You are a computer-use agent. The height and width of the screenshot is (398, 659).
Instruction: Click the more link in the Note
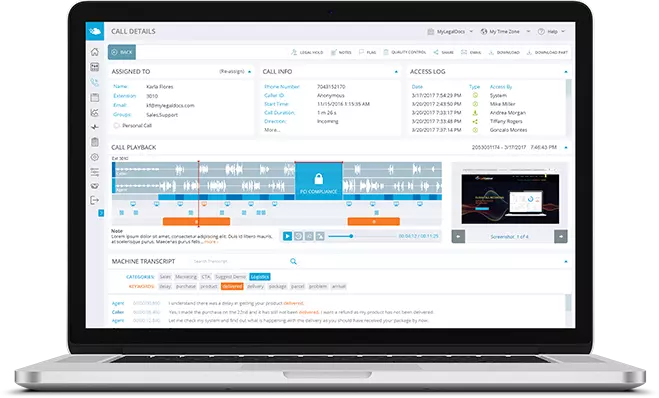pos(211,242)
